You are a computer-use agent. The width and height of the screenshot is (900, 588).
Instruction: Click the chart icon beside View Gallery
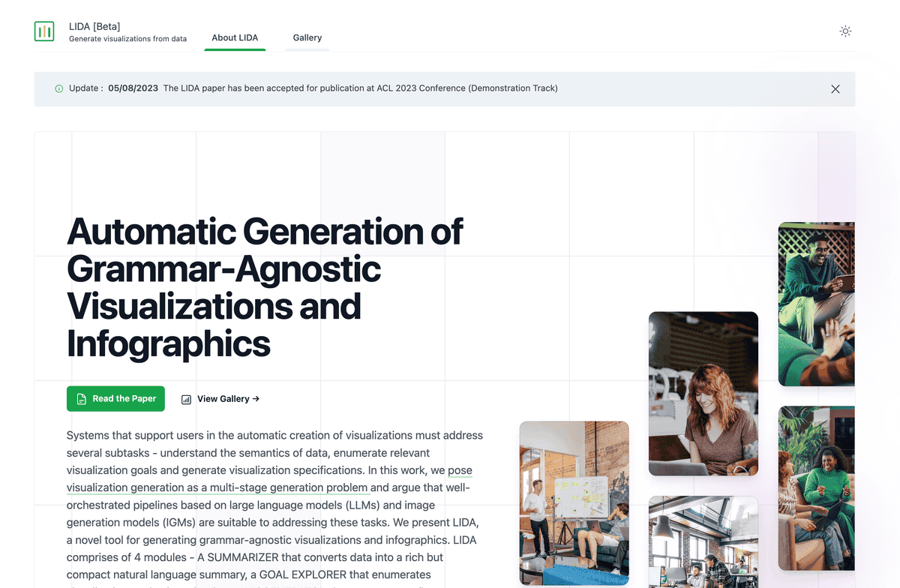tap(187, 400)
